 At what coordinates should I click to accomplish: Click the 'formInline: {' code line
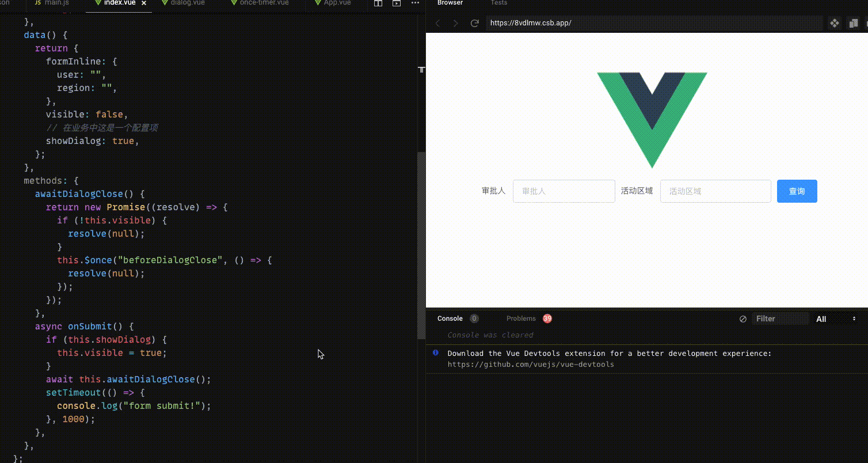click(82, 62)
